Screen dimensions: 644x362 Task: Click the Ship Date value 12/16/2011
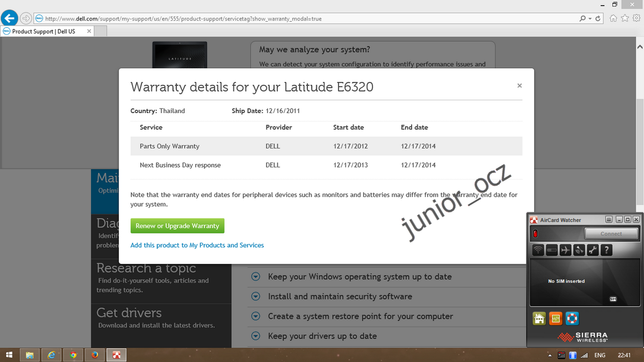click(282, 111)
